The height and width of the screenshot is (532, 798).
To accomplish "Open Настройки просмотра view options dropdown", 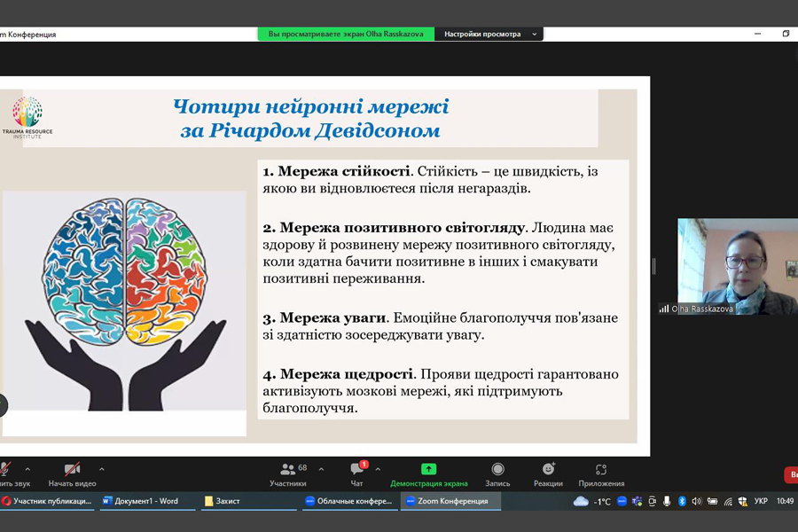I will (489, 34).
